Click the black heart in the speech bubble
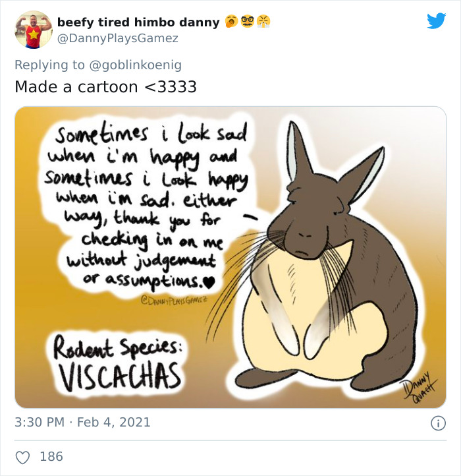Screen dimensions: 461x476 point(209,283)
